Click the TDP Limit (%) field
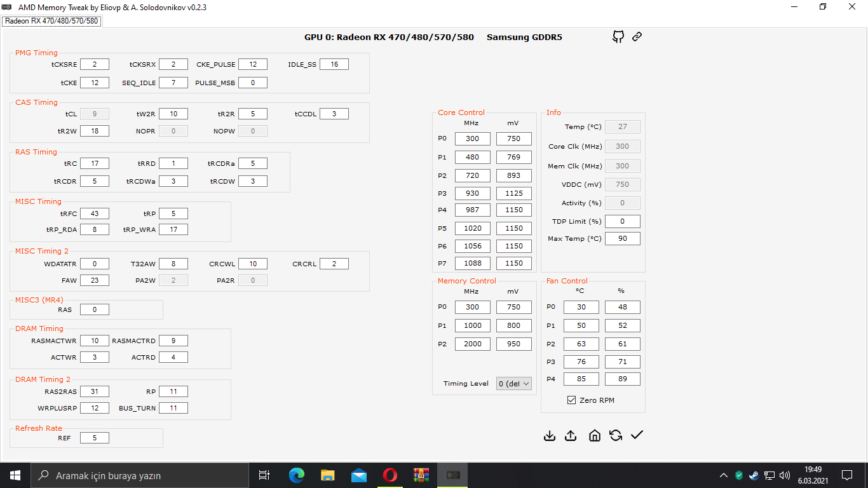Screen dimensions: 868x488 point(623,221)
